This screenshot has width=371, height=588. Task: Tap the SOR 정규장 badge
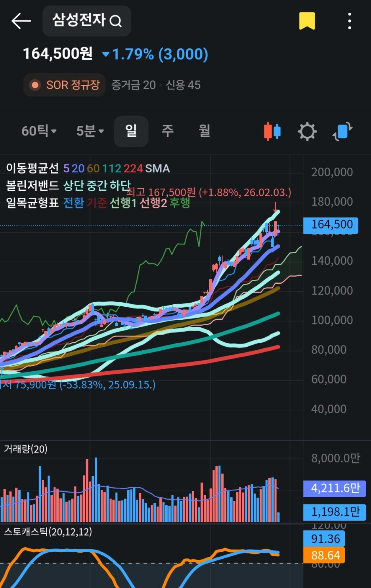tap(64, 85)
